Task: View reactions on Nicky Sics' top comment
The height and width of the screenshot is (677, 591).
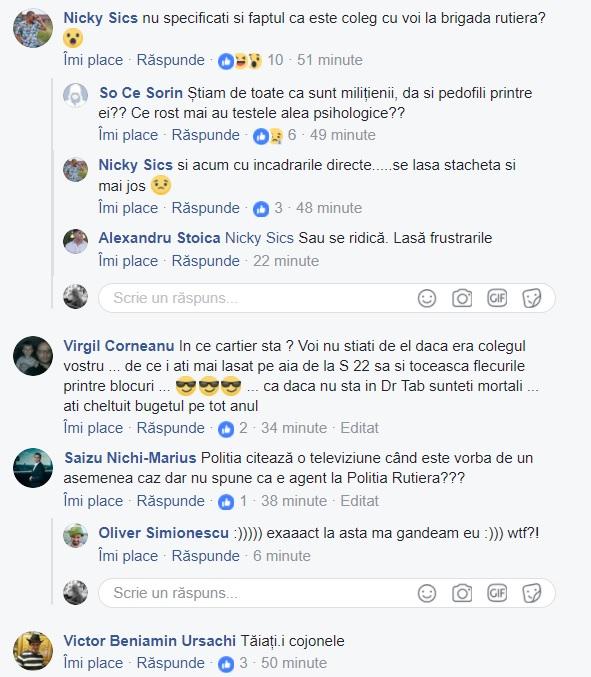Action: tap(250, 60)
